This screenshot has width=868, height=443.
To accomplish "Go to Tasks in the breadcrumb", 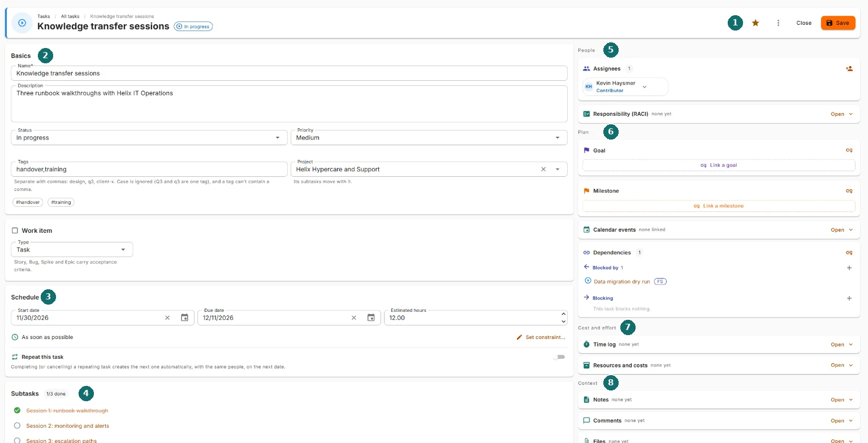I will [44, 16].
